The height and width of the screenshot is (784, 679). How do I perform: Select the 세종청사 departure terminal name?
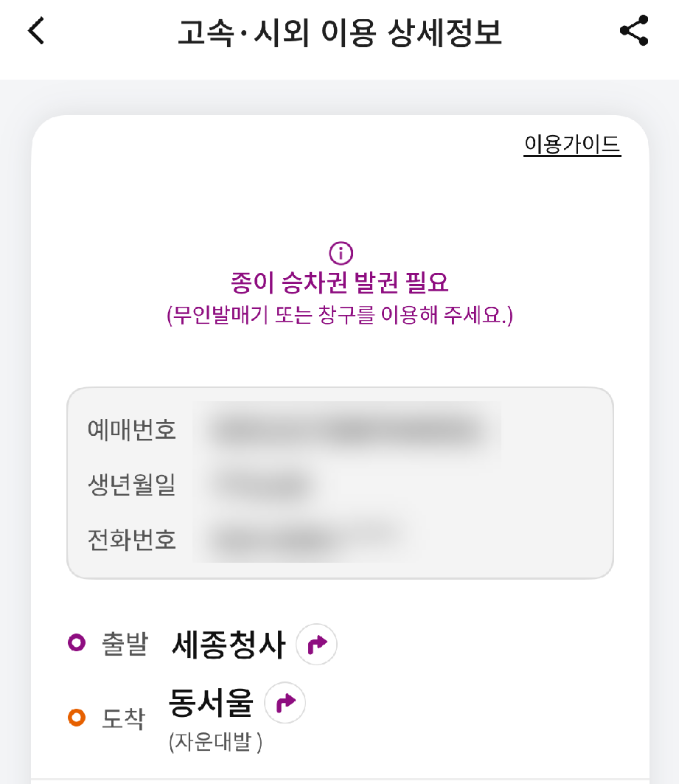coord(228,644)
